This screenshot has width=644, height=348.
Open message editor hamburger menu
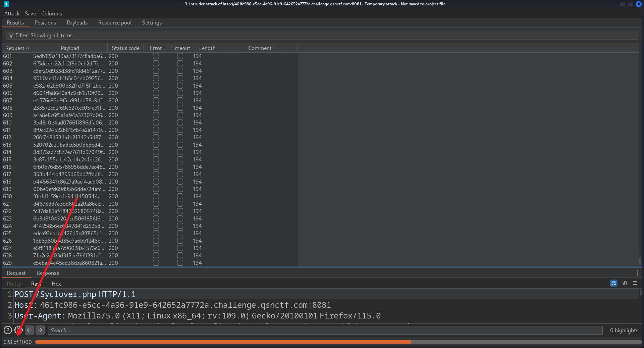coord(635,283)
